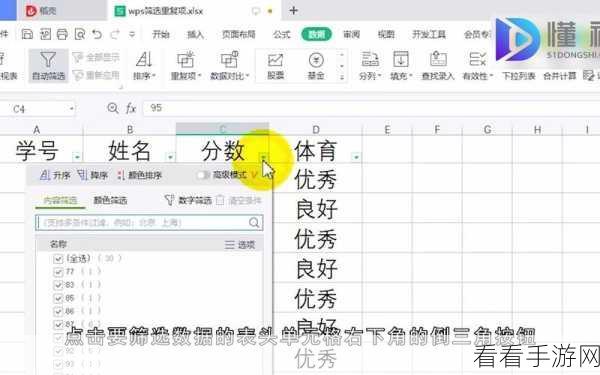Click Reapply (重新应用) filter button
The width and height of the screenshot is (600, 375).
click(x=96, y=75)
